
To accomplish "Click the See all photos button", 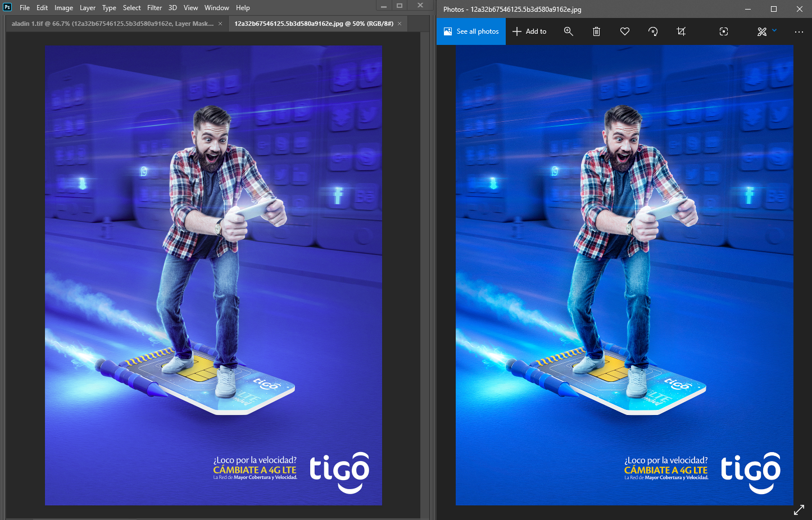I will (471, 31).
